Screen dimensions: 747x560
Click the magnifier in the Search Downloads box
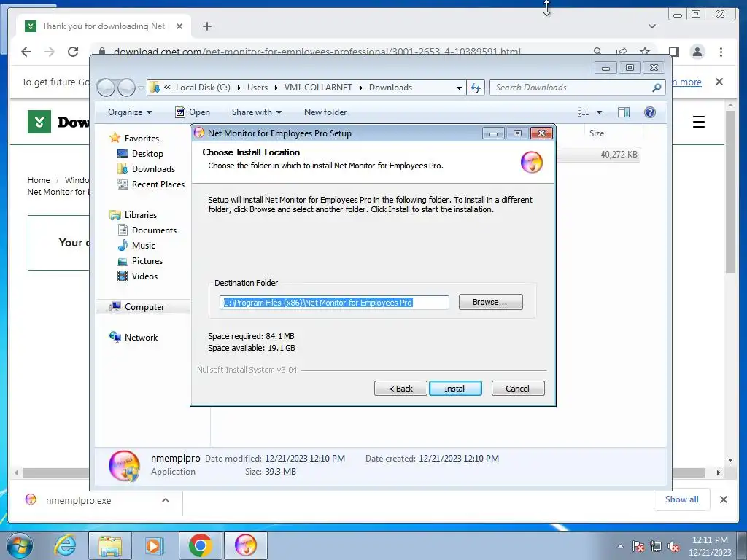coord(657,87)
